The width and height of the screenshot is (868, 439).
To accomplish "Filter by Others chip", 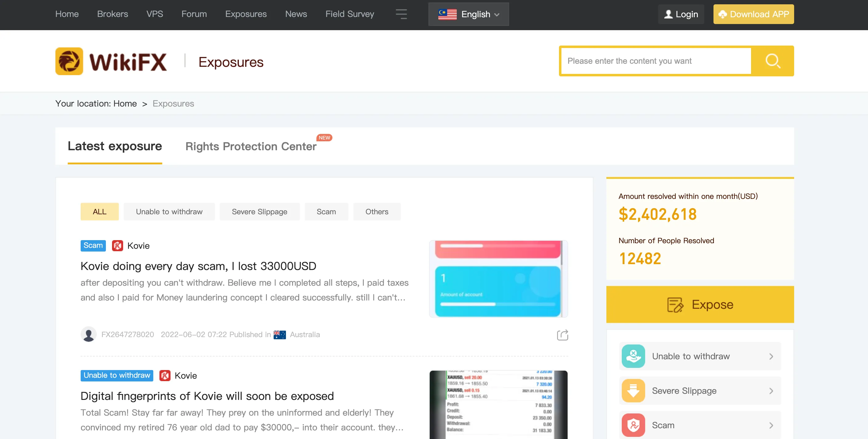I will [x=377, y=211].
